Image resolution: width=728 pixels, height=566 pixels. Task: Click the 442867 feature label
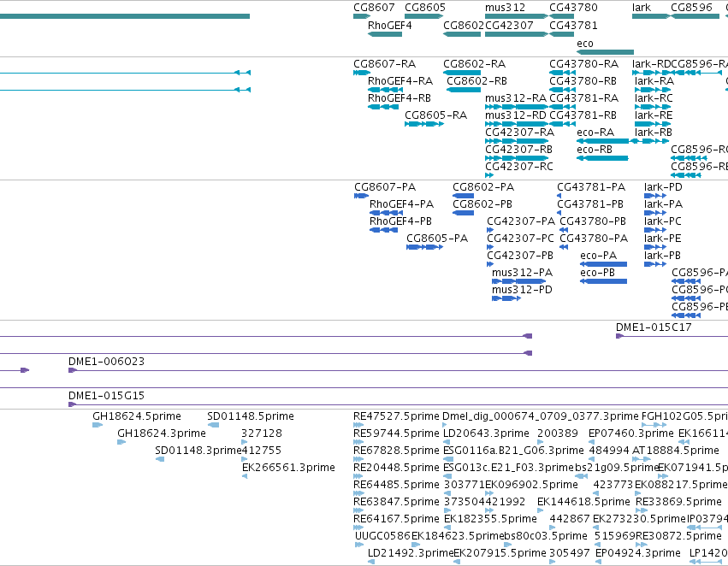click(570, 519)
